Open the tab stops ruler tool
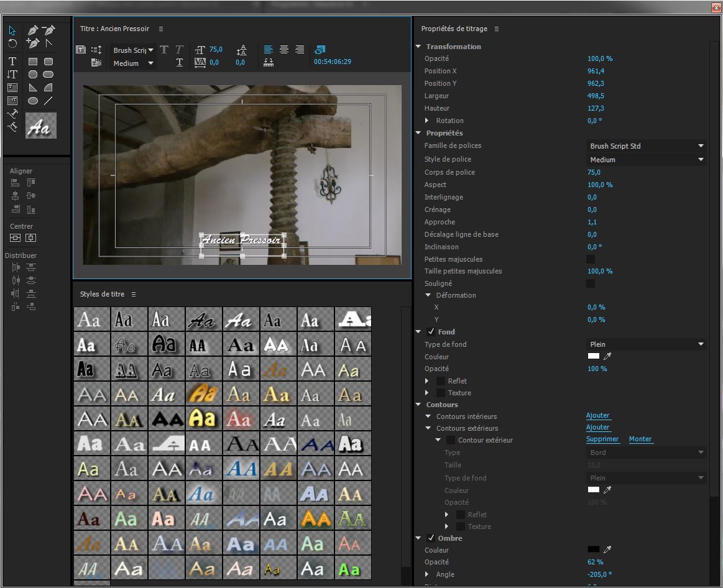This screenshot has height=588, width=723. point(269,62)
